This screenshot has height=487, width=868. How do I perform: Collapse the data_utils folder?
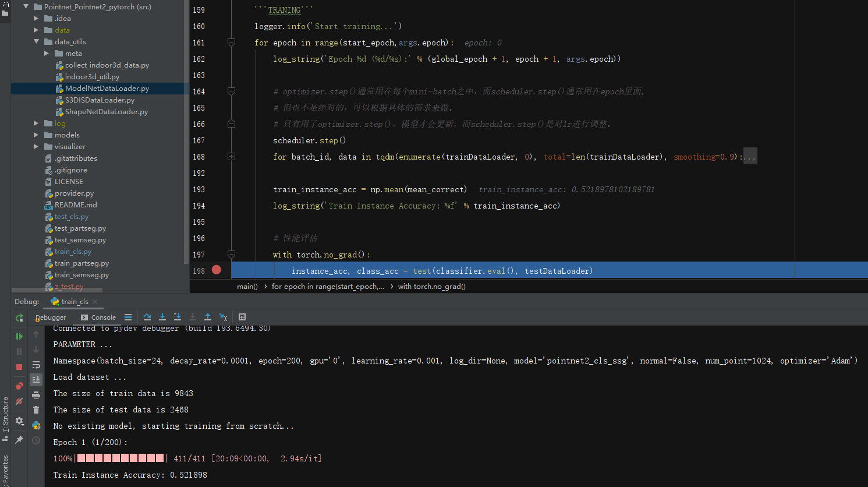click(36, 41)
